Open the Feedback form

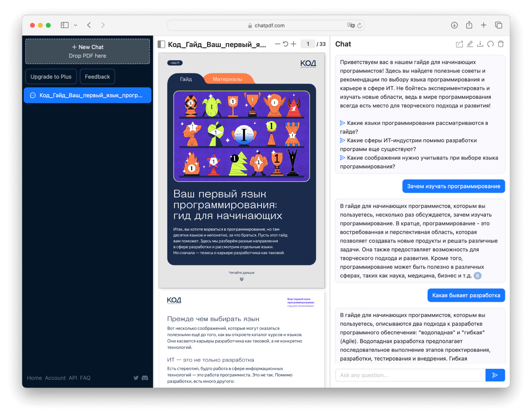pyautogui.click(x=97, y=76)
